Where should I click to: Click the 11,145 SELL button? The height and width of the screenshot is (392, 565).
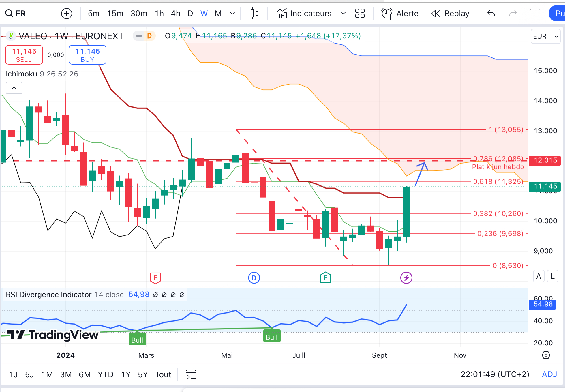[24, 55]
